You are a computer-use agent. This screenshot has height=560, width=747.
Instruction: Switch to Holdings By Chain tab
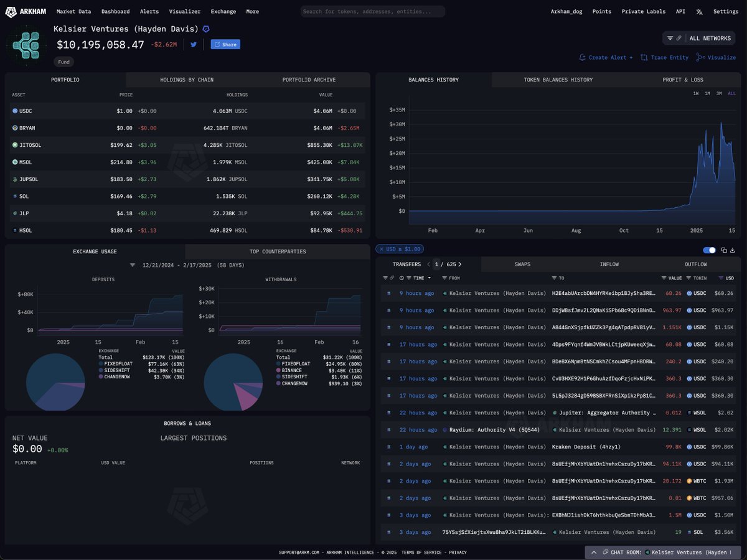tap(187, 80)
